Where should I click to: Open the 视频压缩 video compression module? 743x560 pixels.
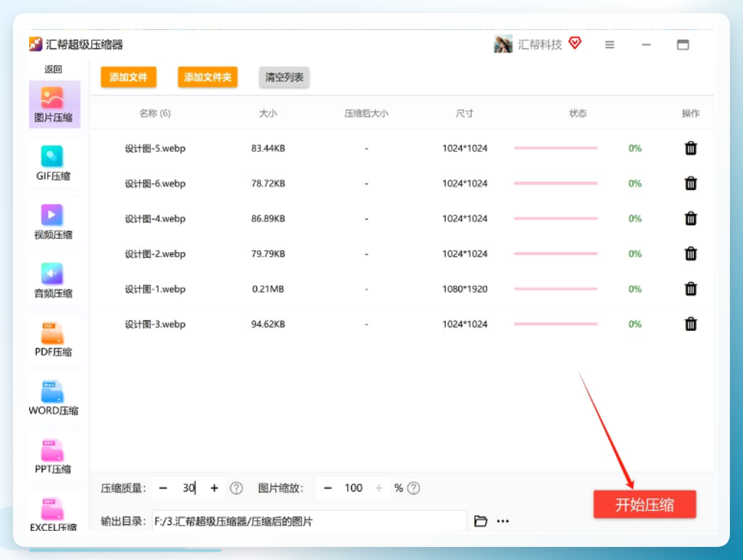tap(54, 222)
